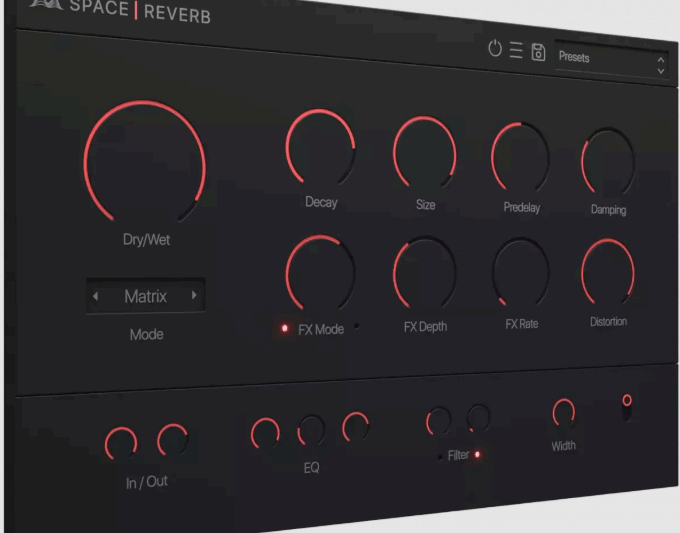This screenshot has width=680, height=533.
Task: Click the Mode label
Action: pos(147,334)
